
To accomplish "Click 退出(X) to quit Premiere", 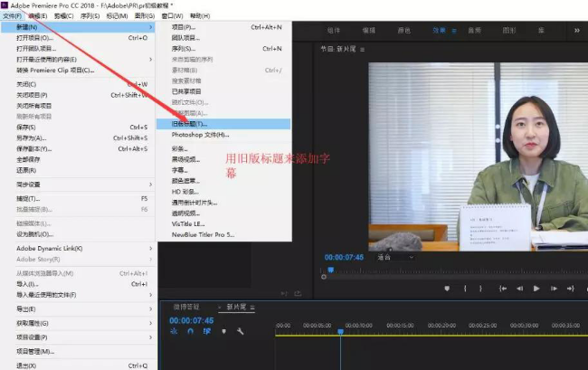I will [x=78, y=365].
